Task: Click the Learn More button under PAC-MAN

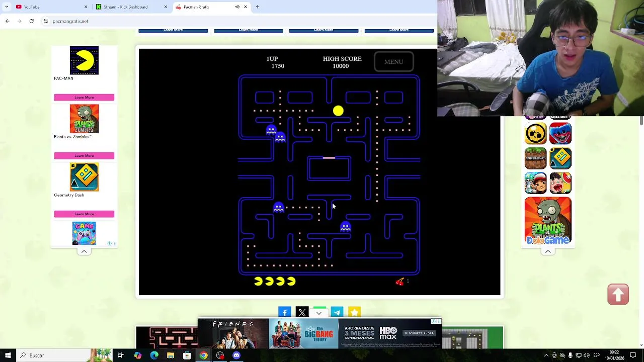Action: coord(84,97)
